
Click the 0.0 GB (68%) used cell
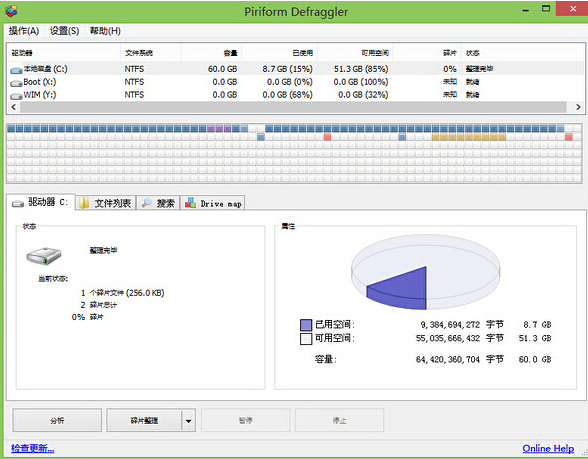click(x=287, y=94)
